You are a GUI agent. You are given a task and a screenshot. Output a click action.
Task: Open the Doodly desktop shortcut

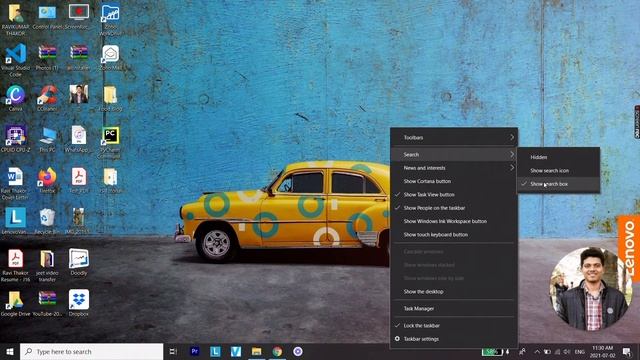click(78, 262)
